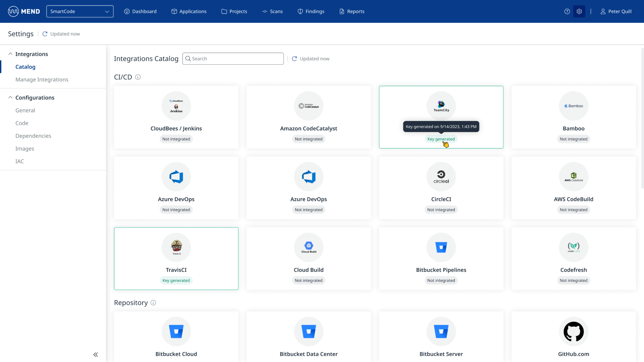
Task: Click the GitHub.com title
Action: pos(574,354)
